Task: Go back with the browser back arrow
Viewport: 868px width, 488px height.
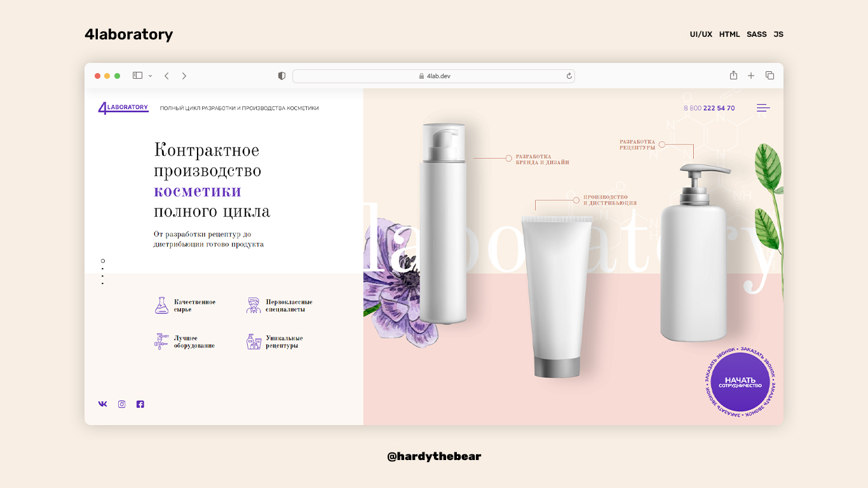Action: [166, 76]
